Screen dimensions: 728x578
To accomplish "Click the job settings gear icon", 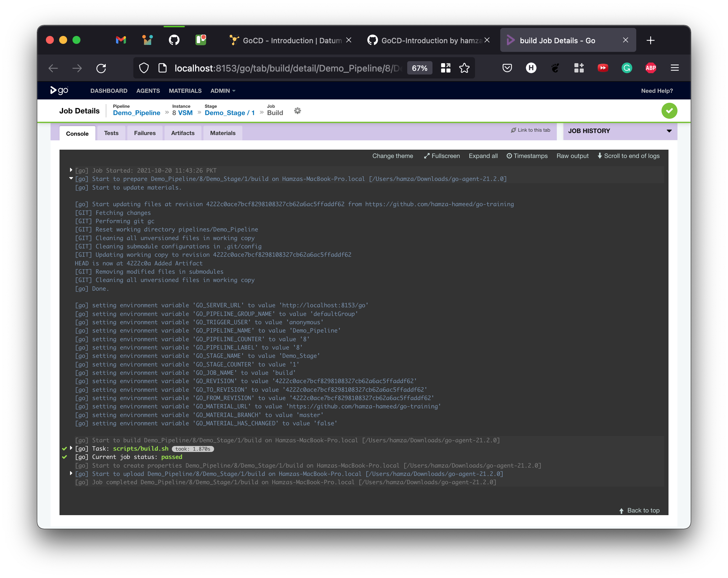I will point(297,111).
